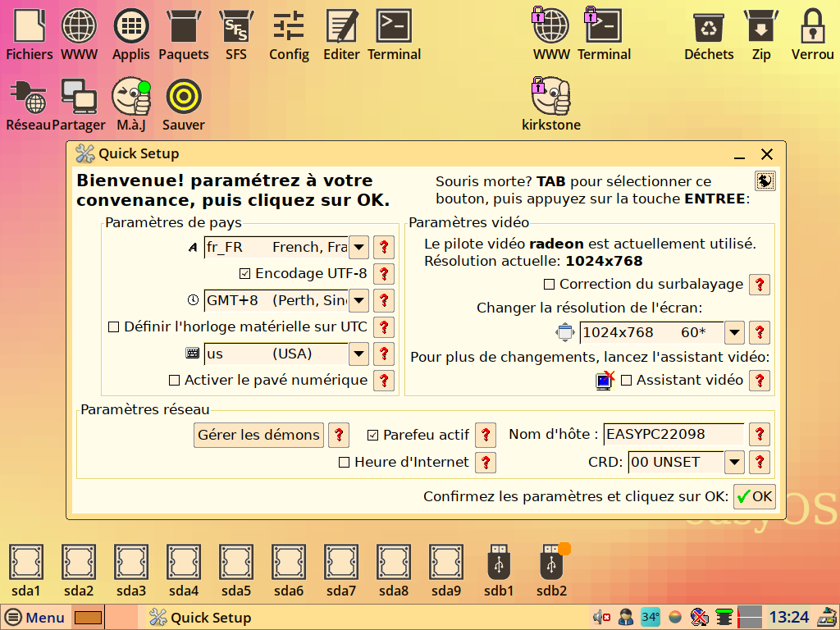Open the Verrou padlock icon
This screenshot has height=630, width=840.
pos(812,27)
